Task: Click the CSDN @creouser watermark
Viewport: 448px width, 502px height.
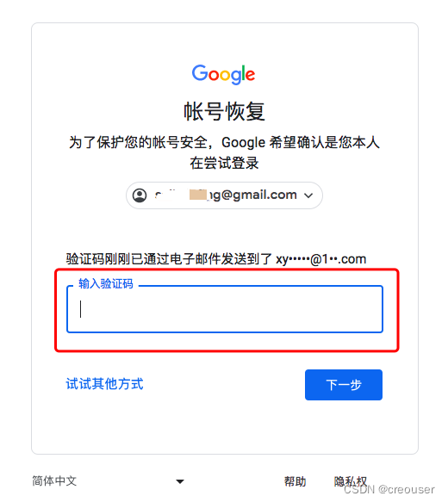Action: point(389,489)
